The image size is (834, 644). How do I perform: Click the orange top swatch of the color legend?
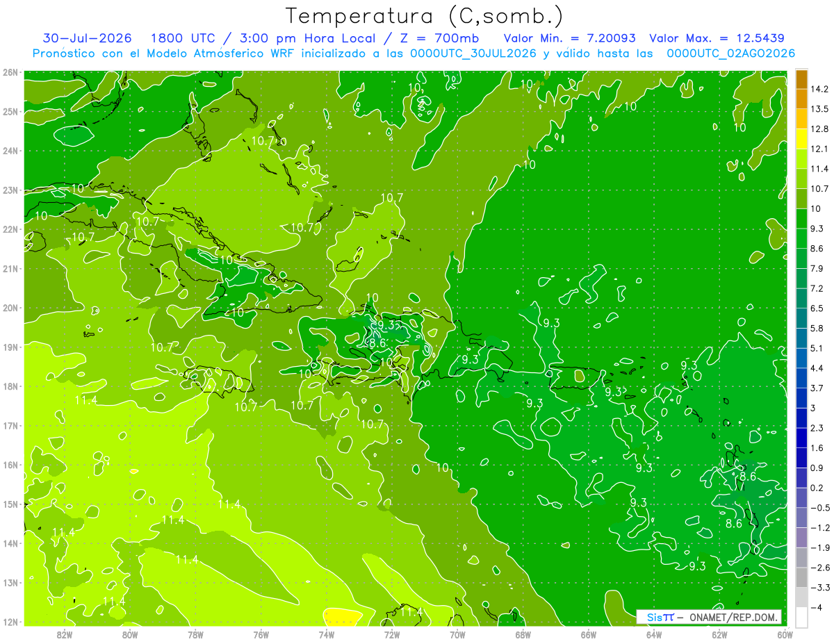801,79
